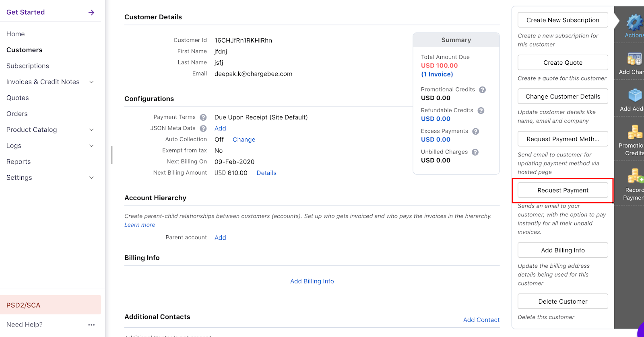
Task: Click the Actions gear icon
Action: pyautogui.click(x=634, y=23)
